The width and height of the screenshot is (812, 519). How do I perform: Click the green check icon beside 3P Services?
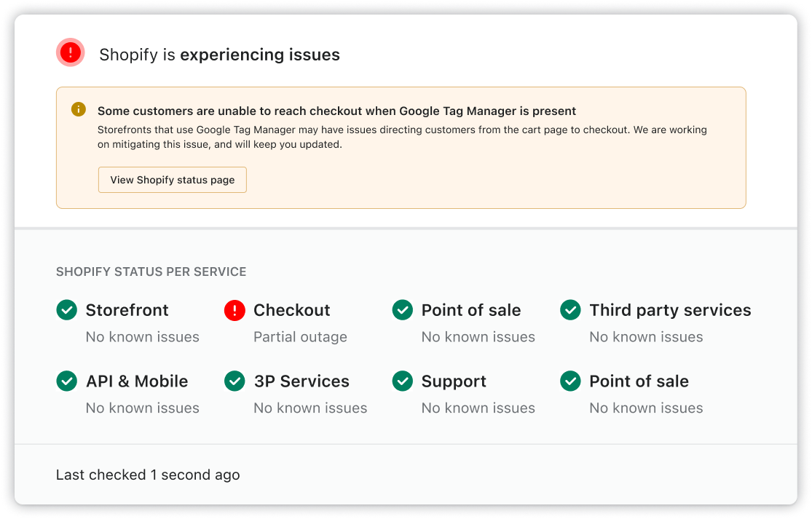pos(234,381)
